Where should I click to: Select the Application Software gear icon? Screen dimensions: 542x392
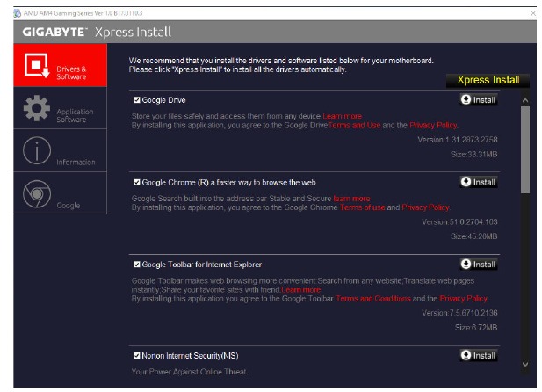(x=36, y=109)
